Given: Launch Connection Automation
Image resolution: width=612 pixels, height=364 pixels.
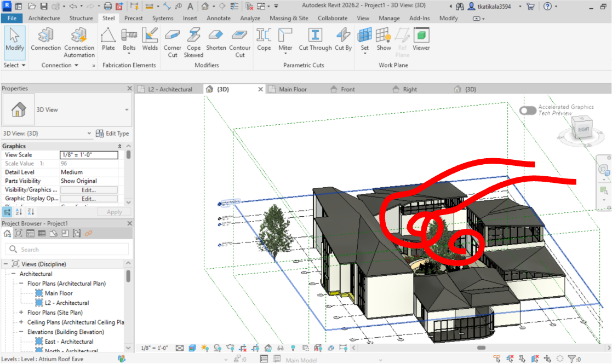Looking at the screenshot, I should [79, 43].
